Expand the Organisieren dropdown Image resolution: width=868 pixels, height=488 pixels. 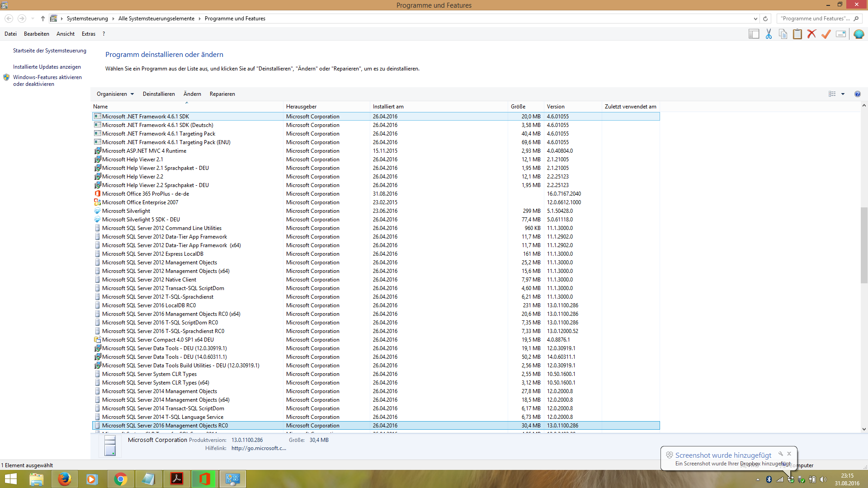pyautogui.click(x=115, y=94)
